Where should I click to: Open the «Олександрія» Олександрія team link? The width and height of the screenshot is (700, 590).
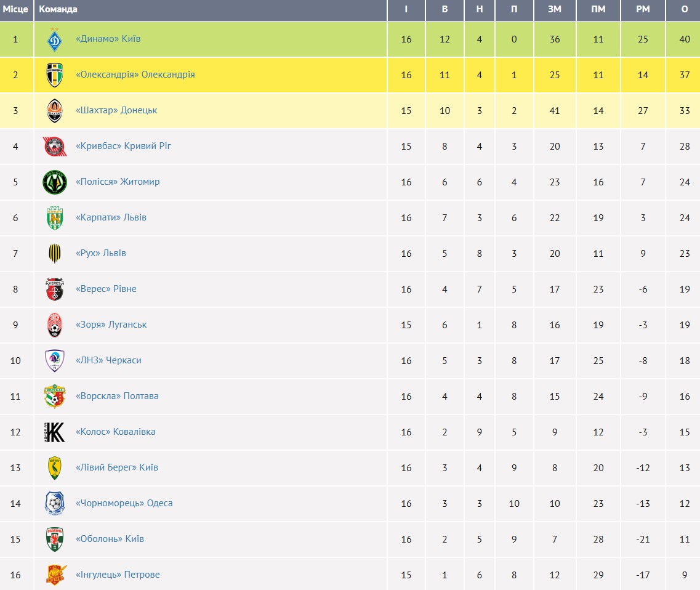[135, 75]
